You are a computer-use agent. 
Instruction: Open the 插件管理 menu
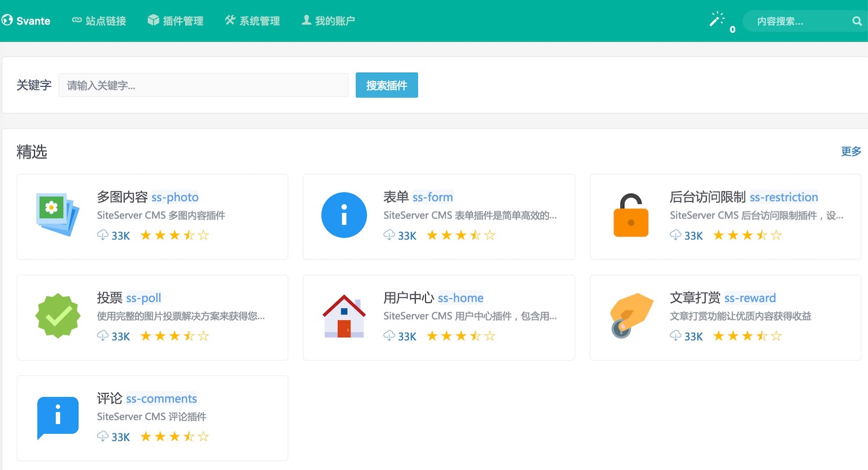175,21
